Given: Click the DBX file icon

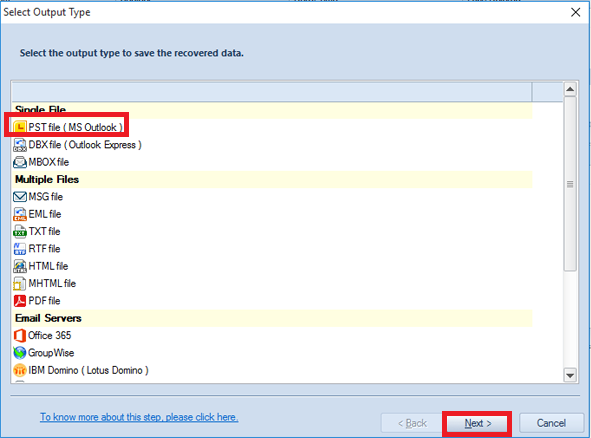Looking at the screenshot, I should tap(20, 145).
